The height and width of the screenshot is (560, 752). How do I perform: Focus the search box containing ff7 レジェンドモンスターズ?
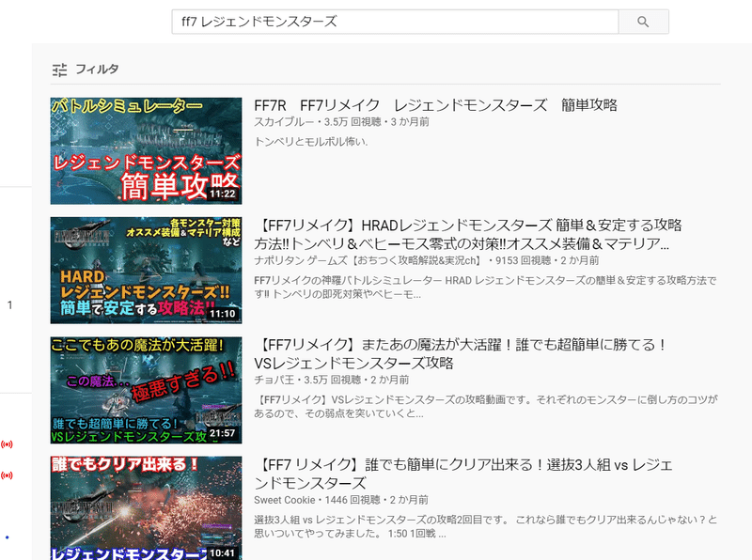(395, 22)
